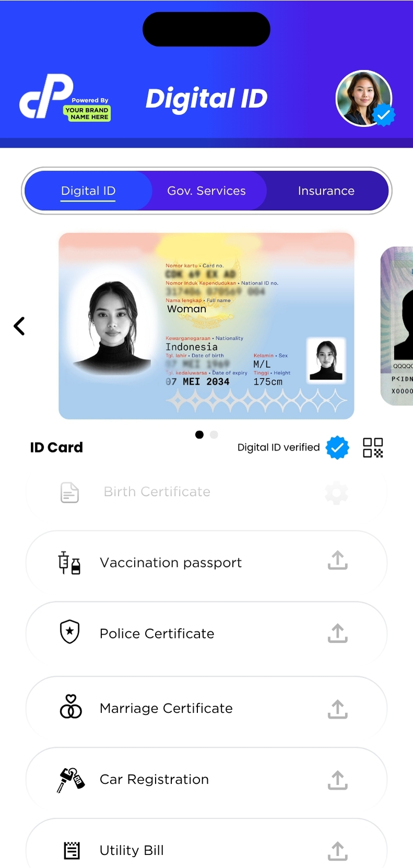Go back with the left chevron arrow

[19, 326]
